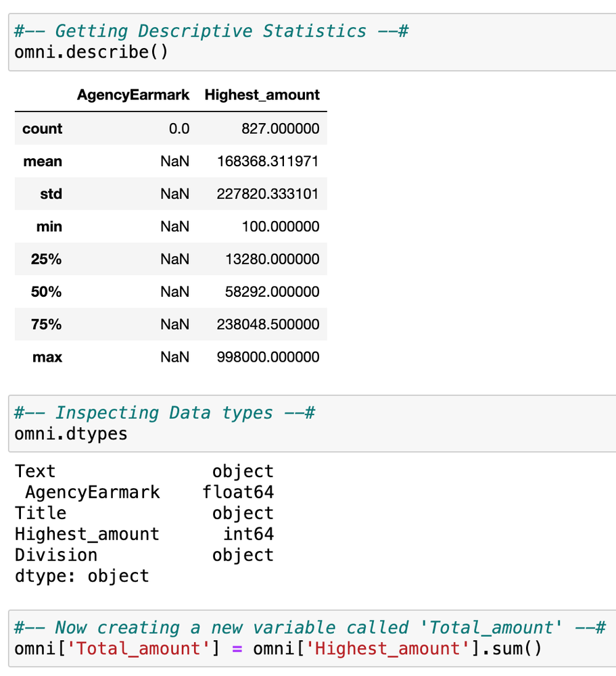The height and width of the screenshot is (676, 616).
Task: Click the 25% row label
Action: [x=46, y=259]
